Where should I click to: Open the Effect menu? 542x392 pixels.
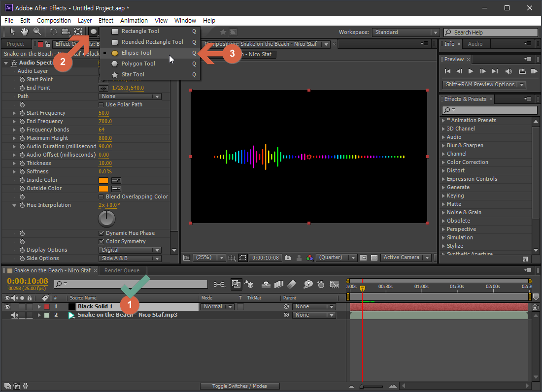click(106, 20)
